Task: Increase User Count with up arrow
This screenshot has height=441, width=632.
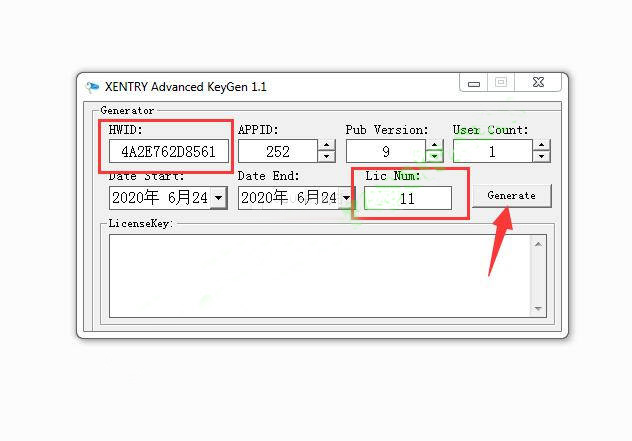Action: 542,145
